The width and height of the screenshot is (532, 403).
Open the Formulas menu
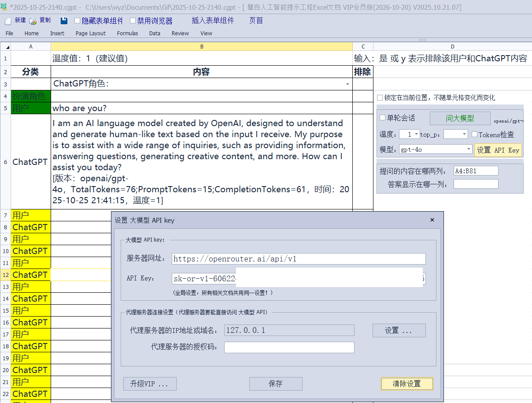pyautogui.click(x=127, y=34)
